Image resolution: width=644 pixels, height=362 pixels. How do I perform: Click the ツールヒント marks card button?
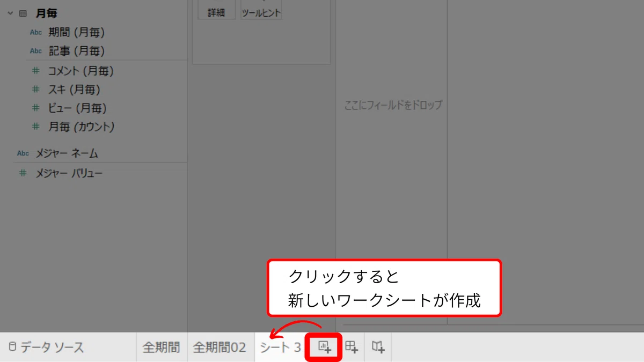[261, 10]
